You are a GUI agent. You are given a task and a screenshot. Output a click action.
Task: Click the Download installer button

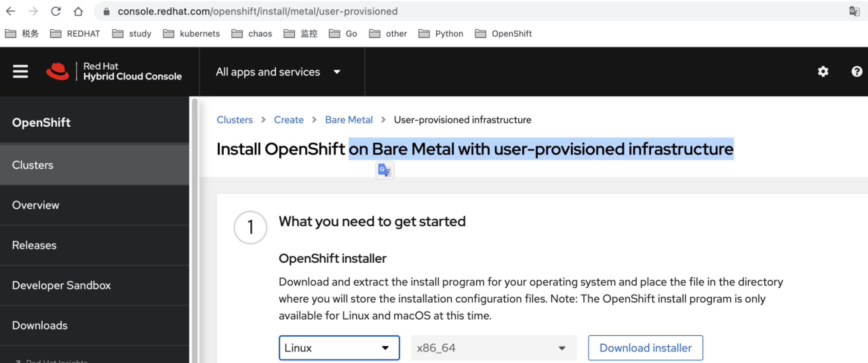[x=645, y=347]
